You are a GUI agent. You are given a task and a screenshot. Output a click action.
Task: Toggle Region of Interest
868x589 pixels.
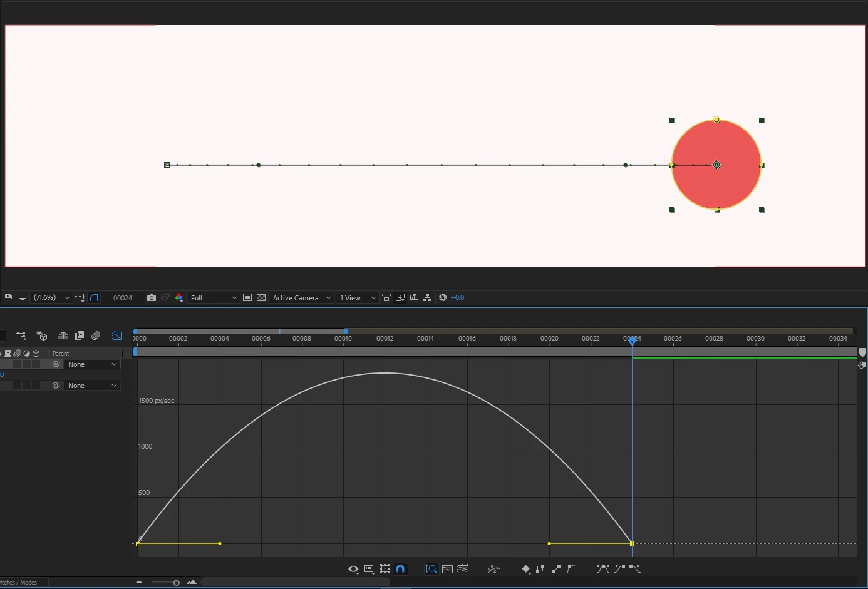[x=247, y=297]
